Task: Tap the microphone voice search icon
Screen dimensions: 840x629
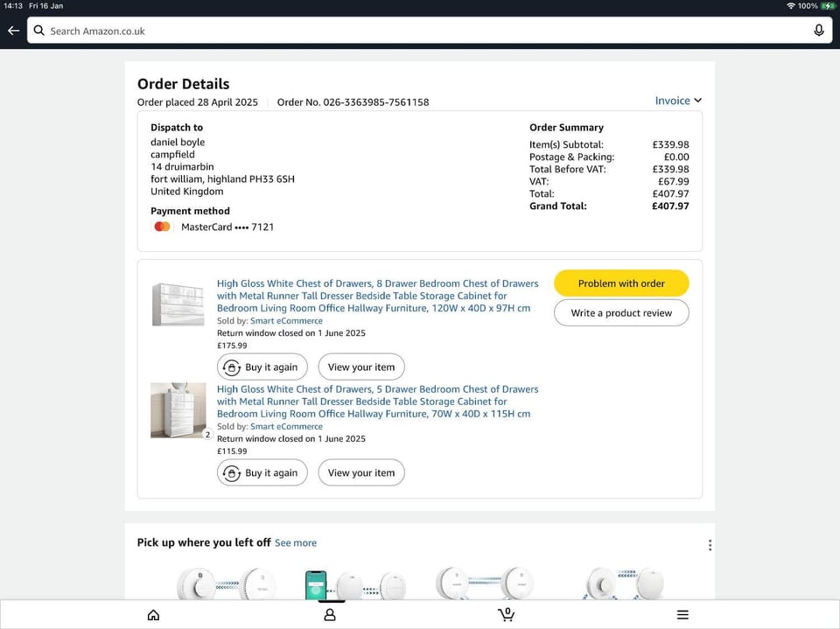Action: 818,31
